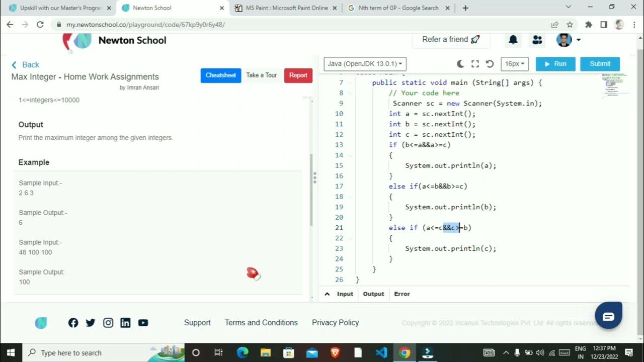Open Newton School Twitter page
Screen dimensions: 644x362
tap(91, 323)
